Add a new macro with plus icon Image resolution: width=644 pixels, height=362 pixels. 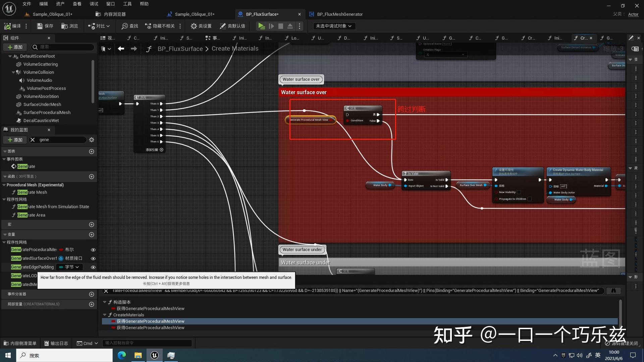(x=91, y=225)
